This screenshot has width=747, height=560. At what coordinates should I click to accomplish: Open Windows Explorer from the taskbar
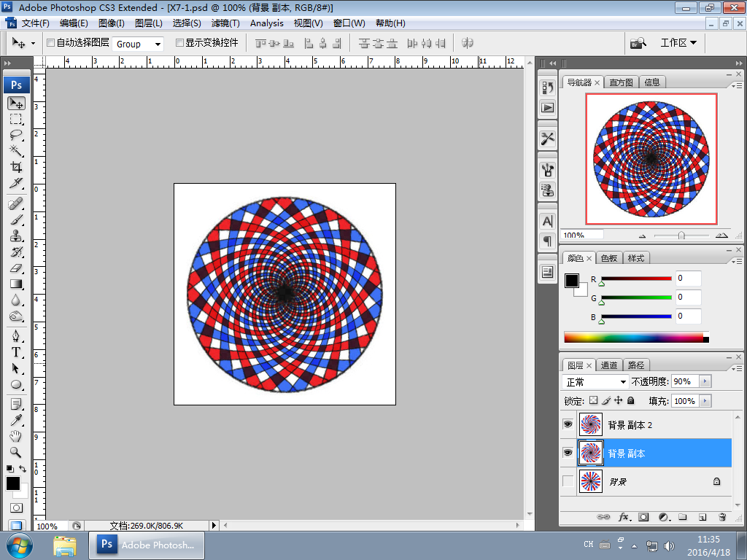click(65, 545)
